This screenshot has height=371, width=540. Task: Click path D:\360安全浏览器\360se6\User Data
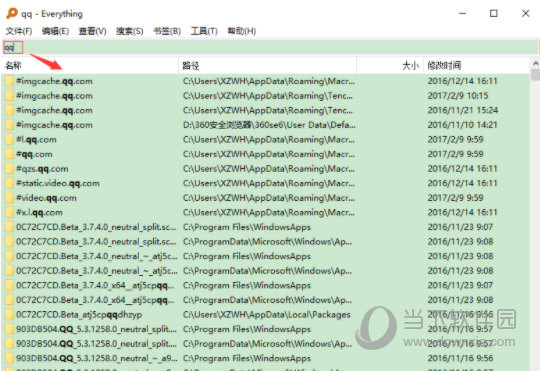269,125
